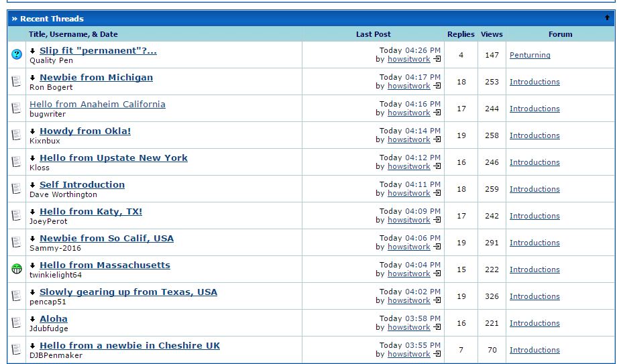Viewport: 617px width, 364px height.
Task: Click the Replies column header
Action: (461, 34)
